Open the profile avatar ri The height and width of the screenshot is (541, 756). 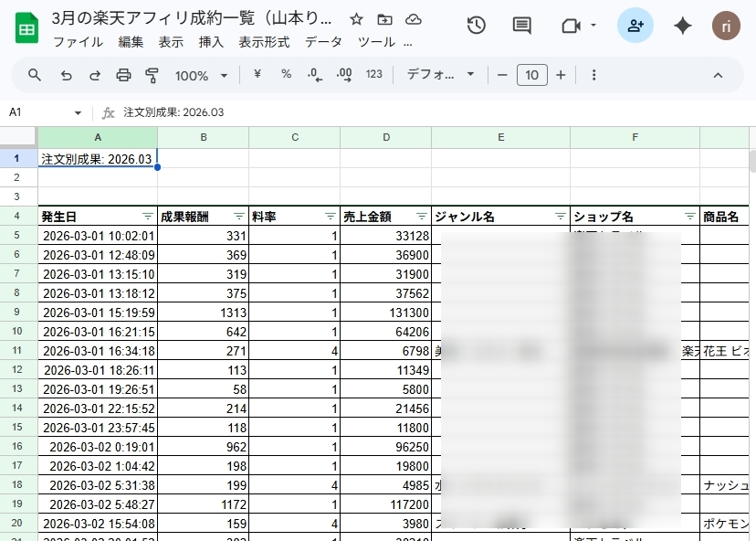click(x=726, y=27)
